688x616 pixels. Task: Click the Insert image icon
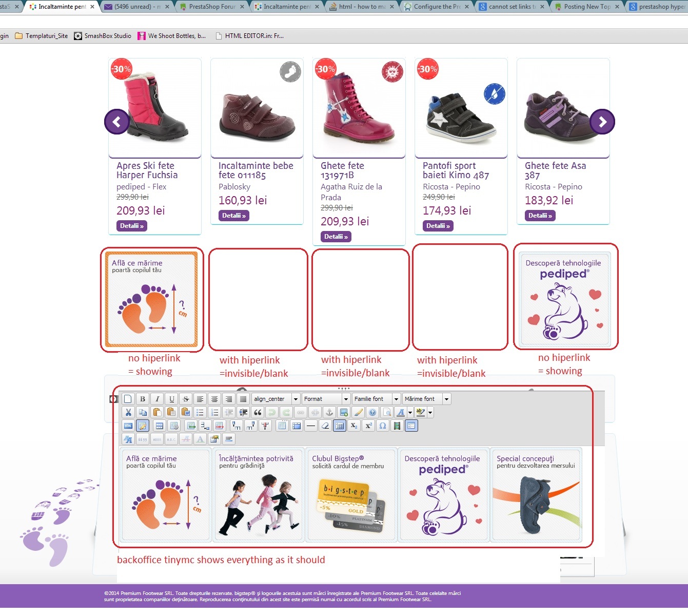point(344,412)
